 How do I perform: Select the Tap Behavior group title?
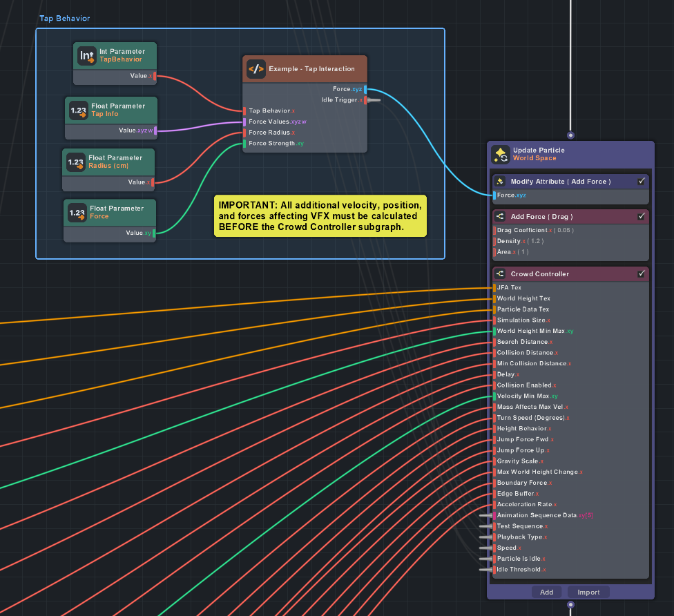64,18
